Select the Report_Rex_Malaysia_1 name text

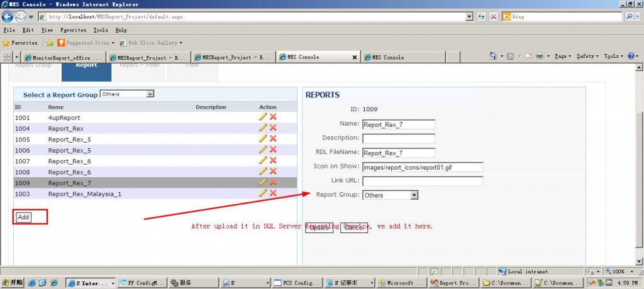click(x=85, y=194)
